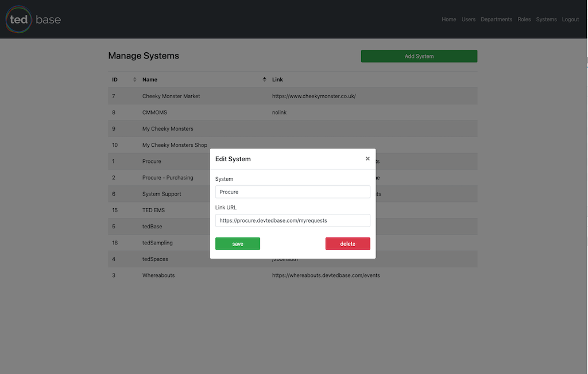Click the tedbase logo

[x=33, y=20]
